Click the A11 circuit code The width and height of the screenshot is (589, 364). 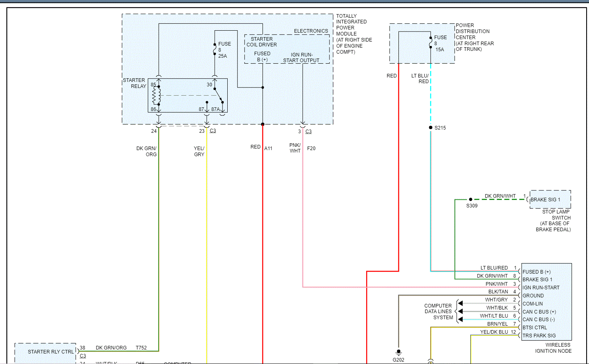point(268,149)
